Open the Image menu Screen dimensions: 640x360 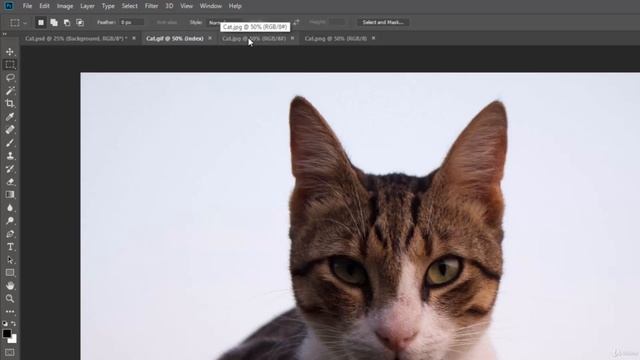pyautogui.click(x=65, y=6)
